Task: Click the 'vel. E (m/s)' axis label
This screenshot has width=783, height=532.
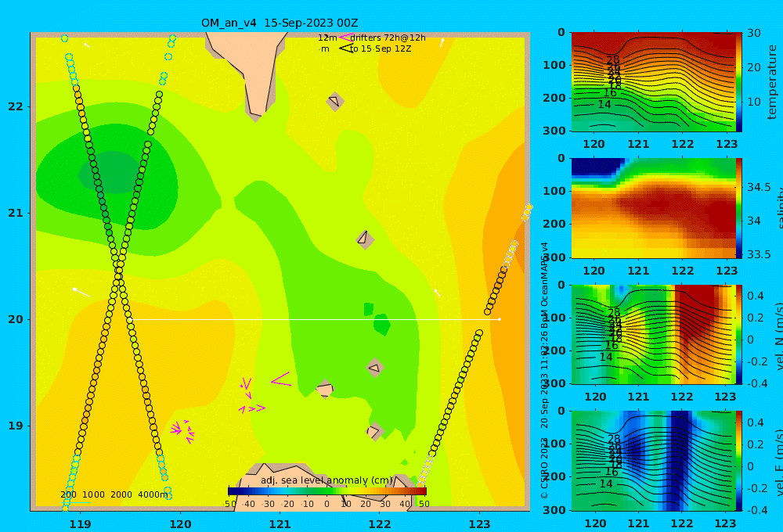Action: click(x=778, y=462)
